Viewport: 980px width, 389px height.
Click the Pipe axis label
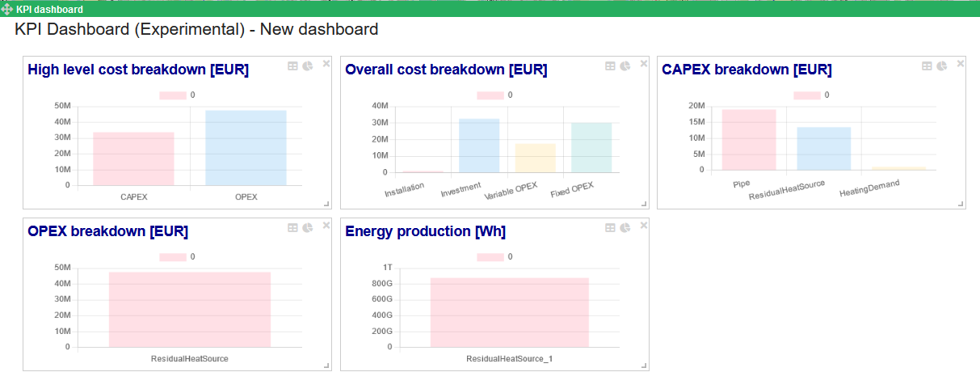(x=742, y=184)
